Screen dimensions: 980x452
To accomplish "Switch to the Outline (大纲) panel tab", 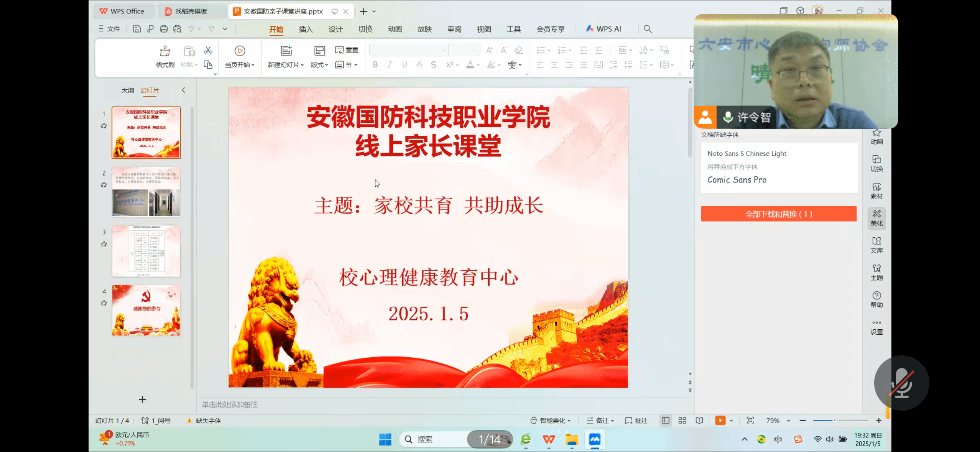I will [128, 90].
